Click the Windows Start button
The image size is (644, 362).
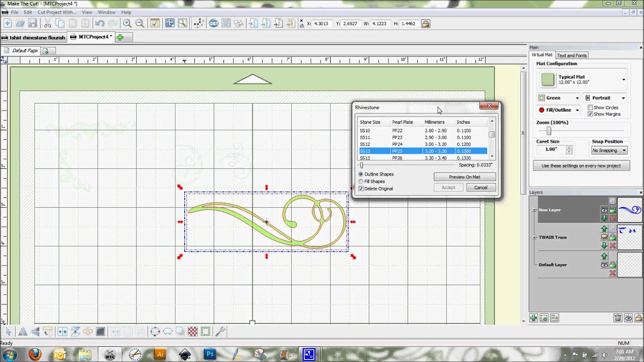click(10, 354)
